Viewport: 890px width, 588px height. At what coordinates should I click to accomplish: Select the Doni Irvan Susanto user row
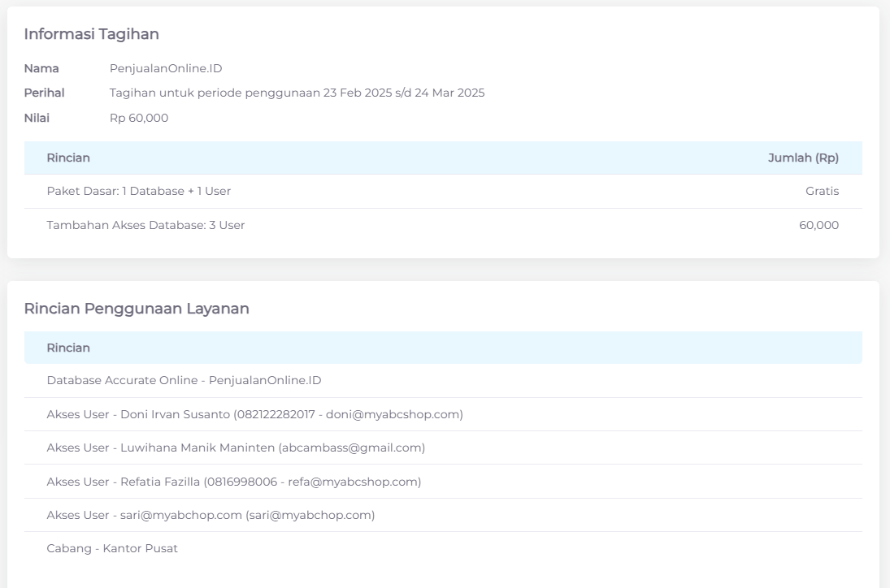(x=254, y=414)
